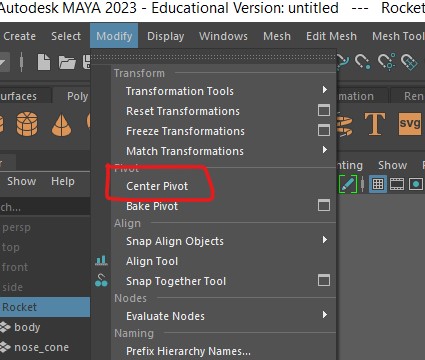425x360 pixels.
Task: Click the Snap Together Tool icon
Action: pyautogui.click(x=101, y=281)
